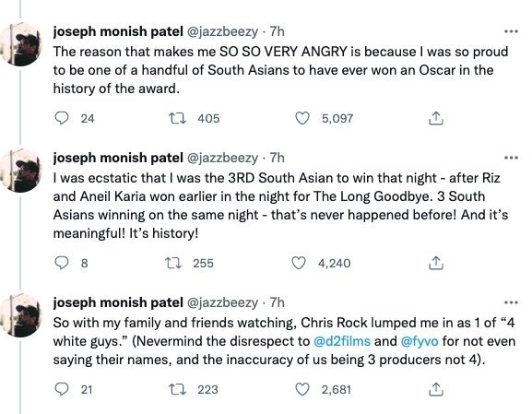Open more options for the first tweet

point(512,31)
